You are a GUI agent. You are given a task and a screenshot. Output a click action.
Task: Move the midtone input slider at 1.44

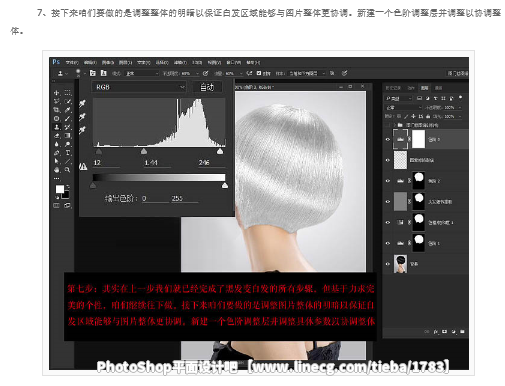[144, 151]
